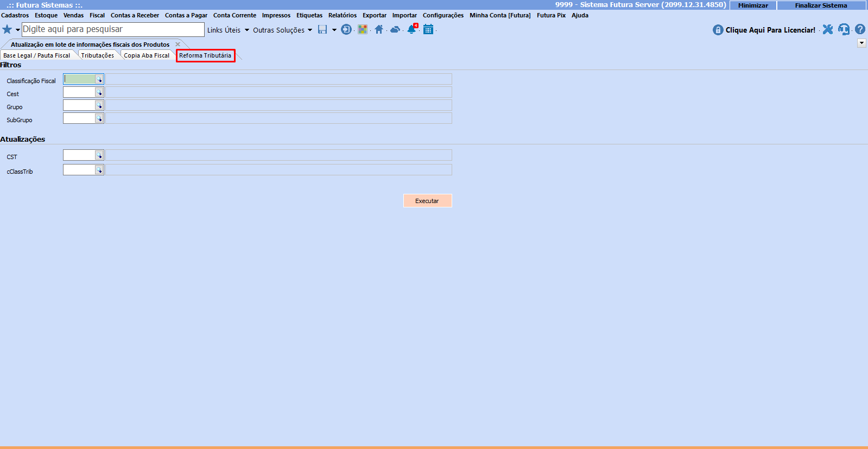
Task: Click the floppy disk save icon
Action: (x=322, y=29)
